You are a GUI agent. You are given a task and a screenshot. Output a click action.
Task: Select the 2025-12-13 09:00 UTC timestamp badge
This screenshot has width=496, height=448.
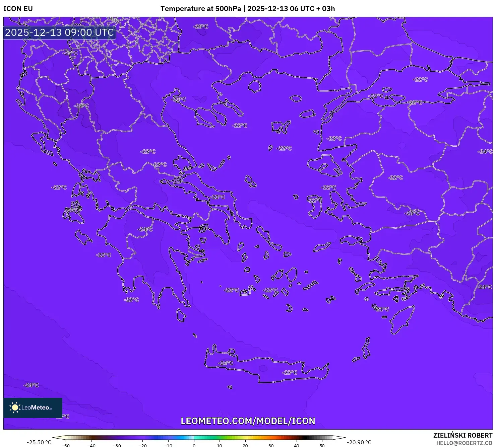[x=60, y=32]
